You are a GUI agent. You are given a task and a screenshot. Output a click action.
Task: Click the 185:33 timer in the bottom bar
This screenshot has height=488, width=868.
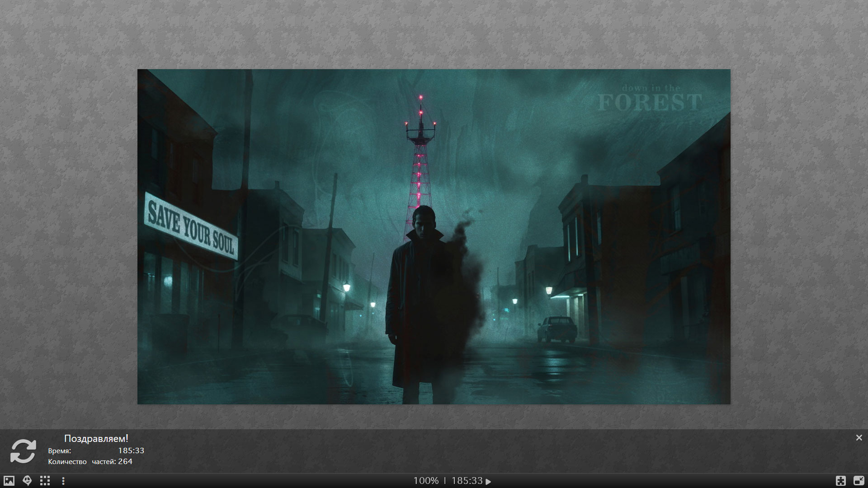click(467, 481)
